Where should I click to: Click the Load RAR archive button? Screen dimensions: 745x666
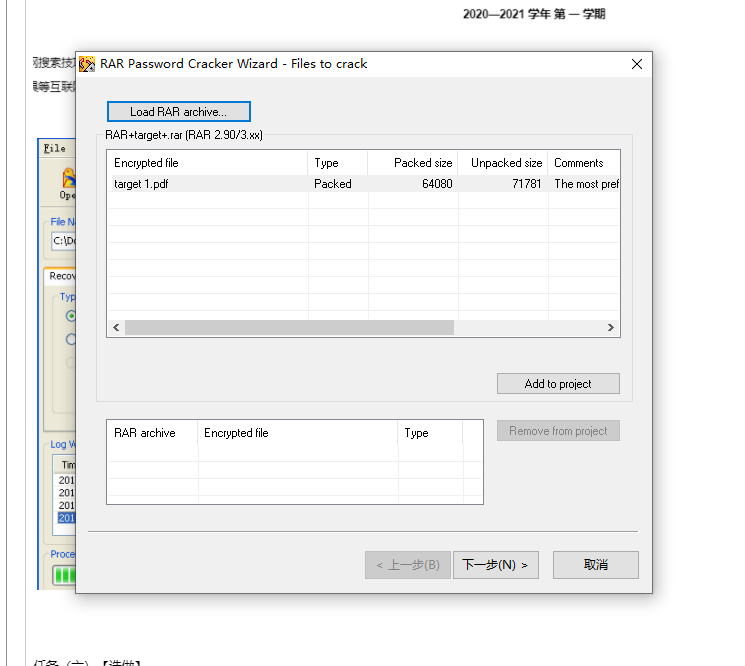point(179,112)
